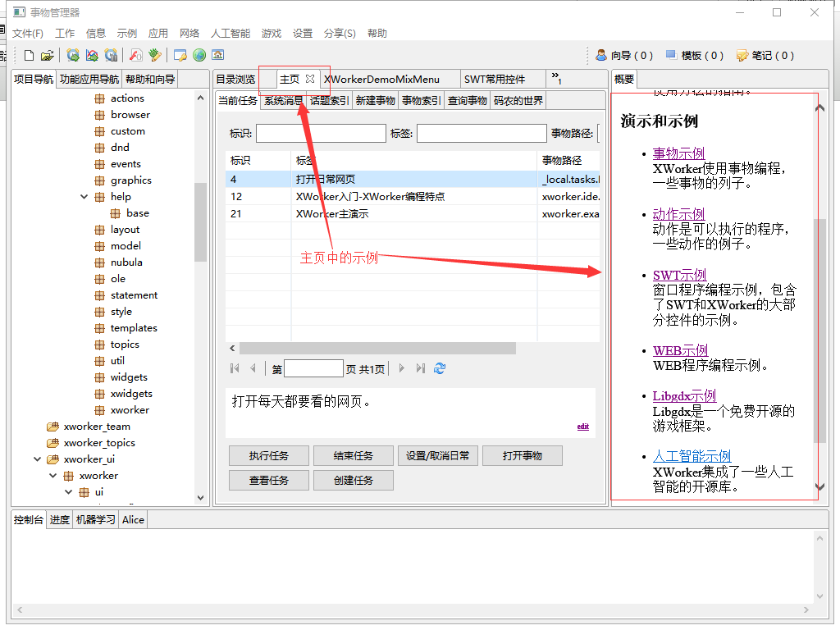Select the templates package in tree
The image size is (840, 630).
point(134,328)
